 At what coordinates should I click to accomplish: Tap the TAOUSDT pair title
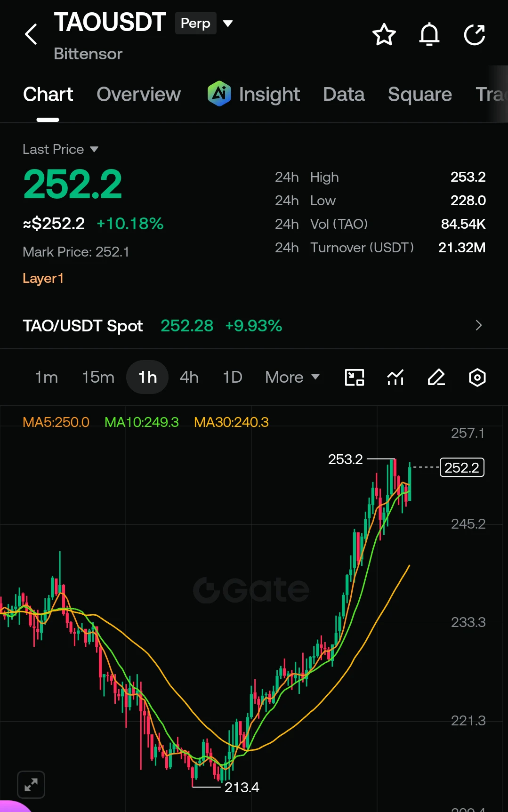click(x=110, y=22)
